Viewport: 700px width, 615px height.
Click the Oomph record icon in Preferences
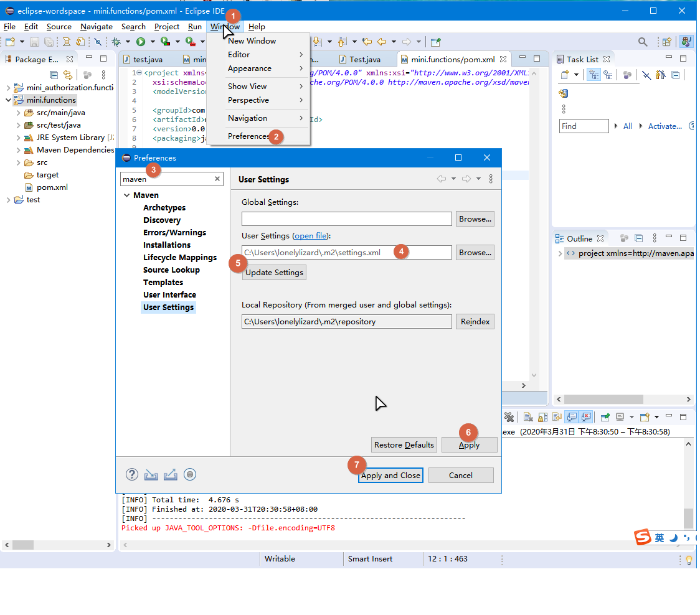point(190,474)
